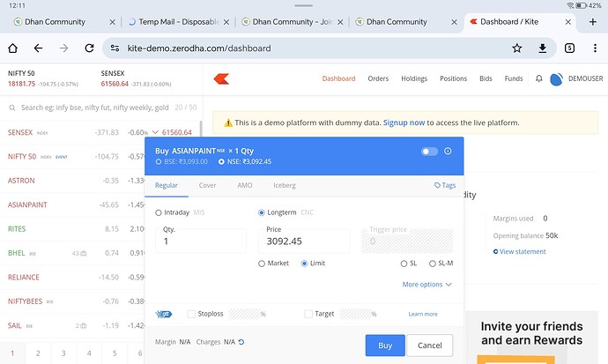608x364 pixels.
Task: Open browser downloads icon
Action: (543, 48)
